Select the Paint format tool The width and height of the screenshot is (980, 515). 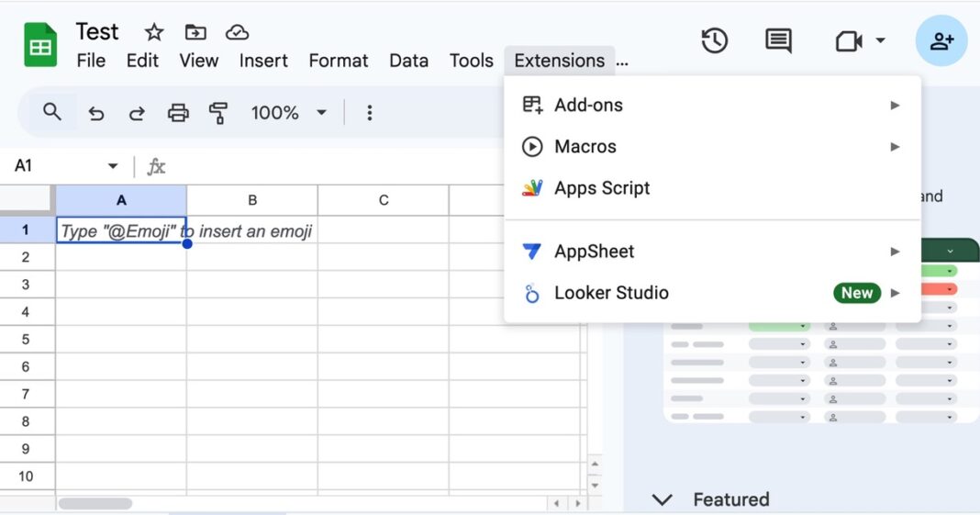218,113
